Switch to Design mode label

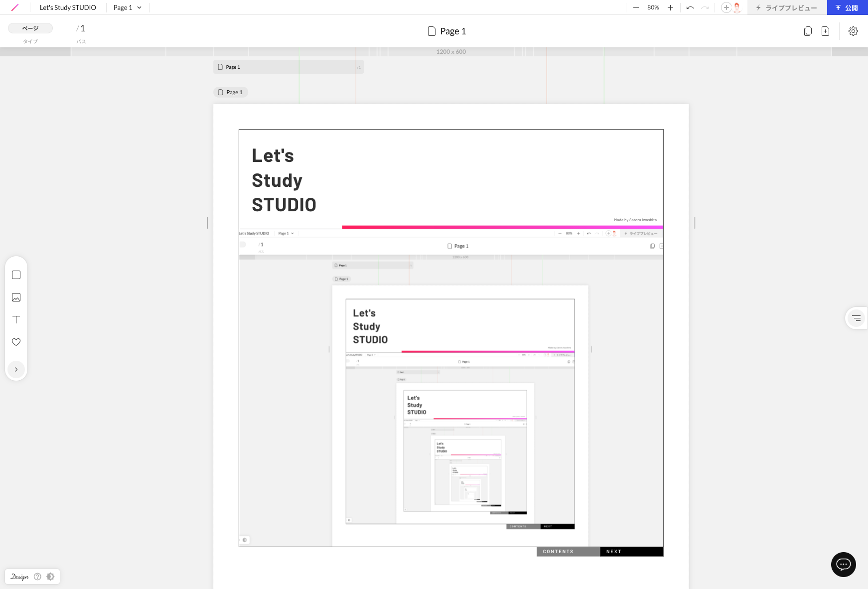19,577
